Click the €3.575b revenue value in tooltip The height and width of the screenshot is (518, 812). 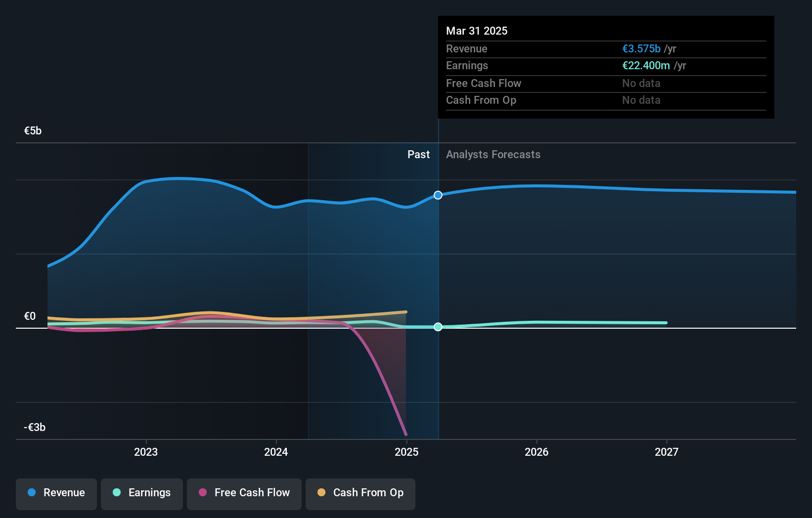[x=641, y=48]
